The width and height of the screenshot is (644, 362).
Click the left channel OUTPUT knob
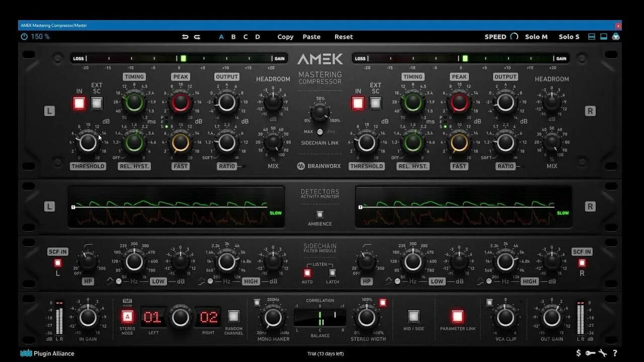227,103
